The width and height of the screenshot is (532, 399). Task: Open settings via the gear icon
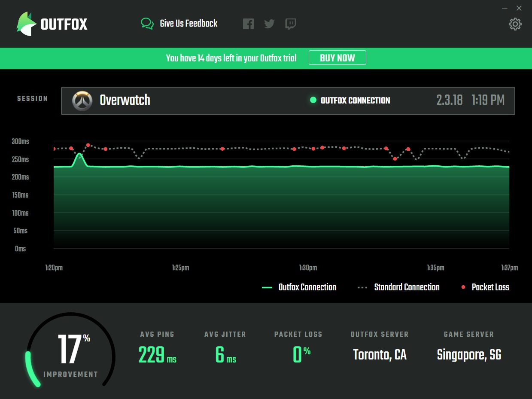coord(515,24)
